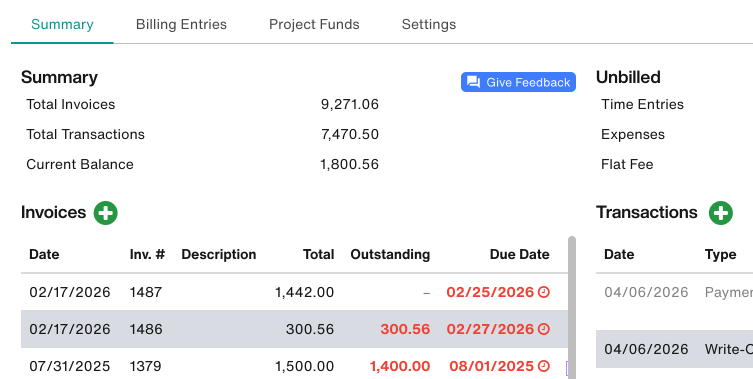Click invoice 1487's date 02/17/2026
Image resolution: width=753 pixels, height=379 pixels.
click(70, 292)
